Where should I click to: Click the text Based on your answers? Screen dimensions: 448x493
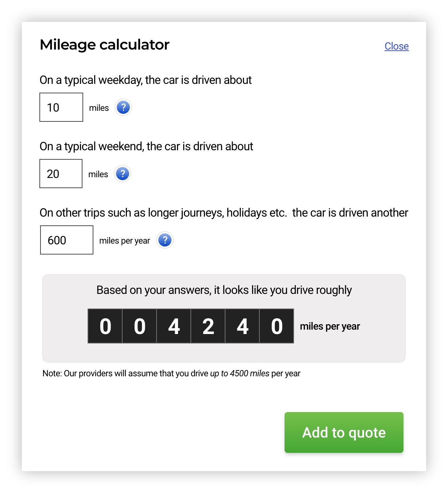224,290
